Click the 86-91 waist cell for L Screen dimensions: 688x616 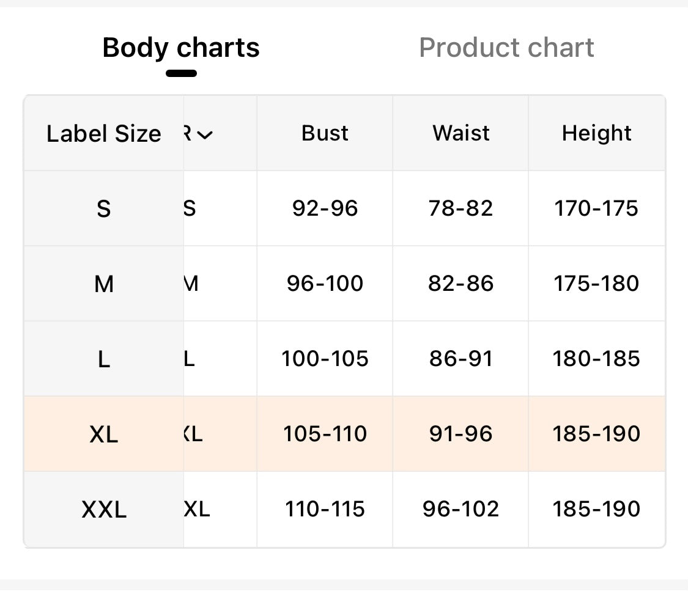point(461,359)
